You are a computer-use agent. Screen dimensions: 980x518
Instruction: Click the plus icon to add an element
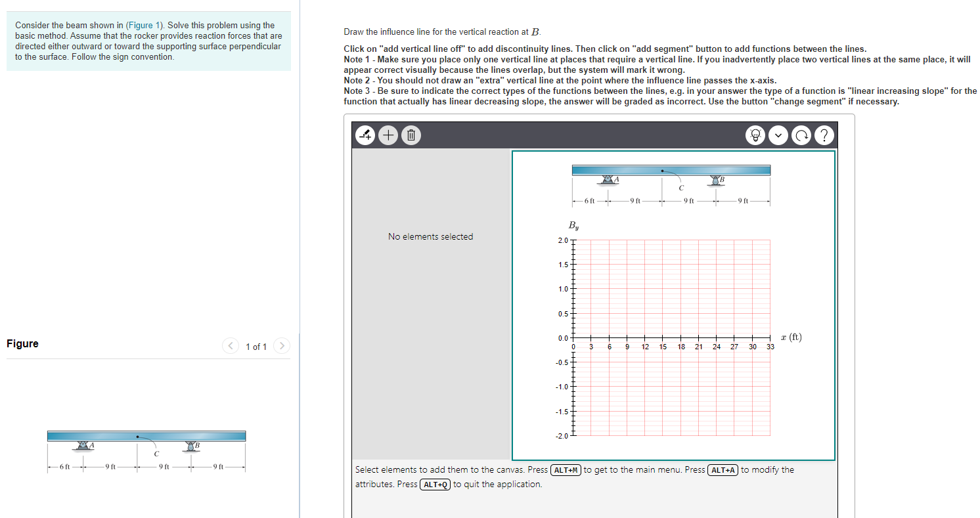pyautogui.click(x=388, y=135)
